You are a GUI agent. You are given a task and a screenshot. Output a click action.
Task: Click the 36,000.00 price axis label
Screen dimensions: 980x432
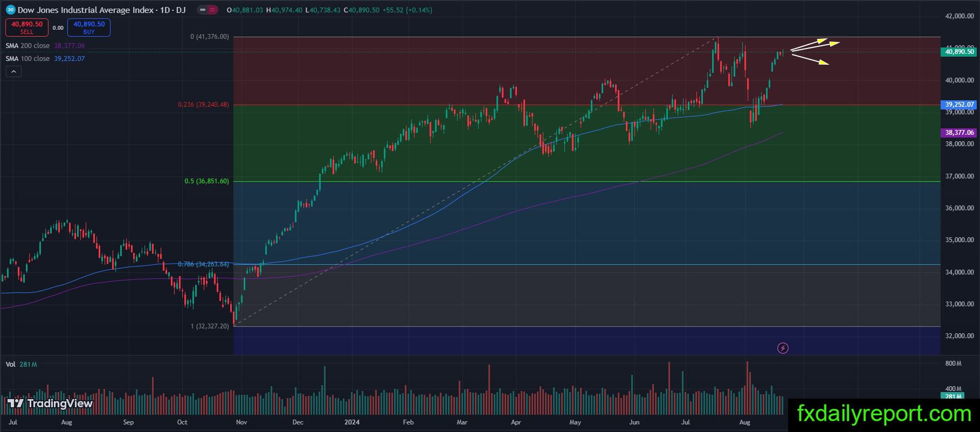coord(960,208)
